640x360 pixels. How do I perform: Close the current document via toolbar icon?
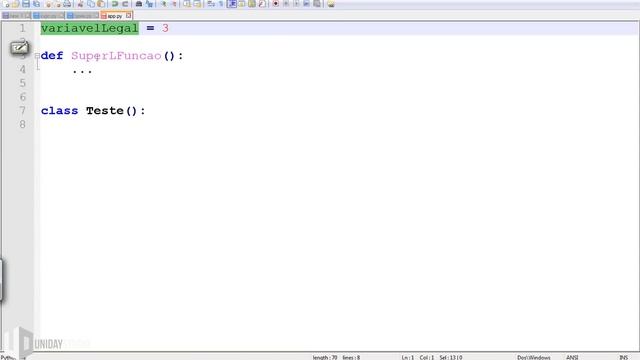48,4
